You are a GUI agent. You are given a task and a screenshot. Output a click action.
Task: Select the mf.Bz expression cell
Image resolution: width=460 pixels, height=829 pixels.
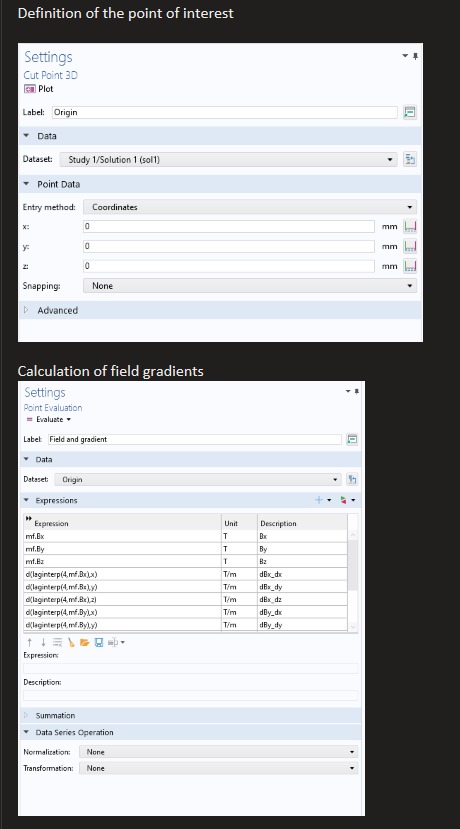pos(123,561)
